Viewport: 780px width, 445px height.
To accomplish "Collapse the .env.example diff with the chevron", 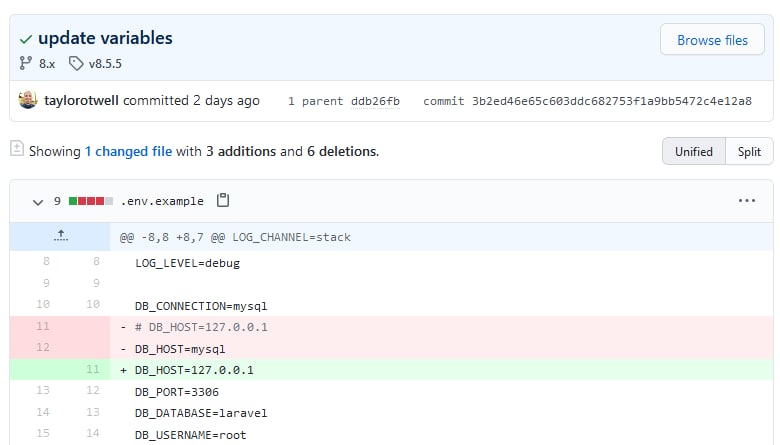I will pos(38,202).
